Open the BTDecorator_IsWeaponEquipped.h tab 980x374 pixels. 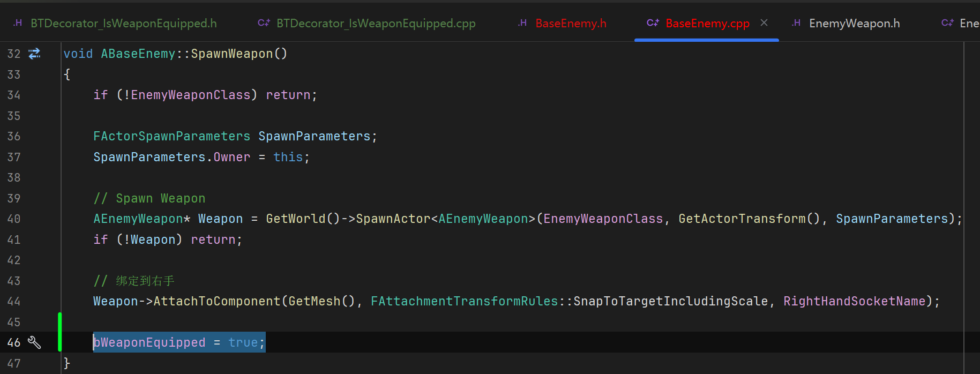(x=123, y=24)
